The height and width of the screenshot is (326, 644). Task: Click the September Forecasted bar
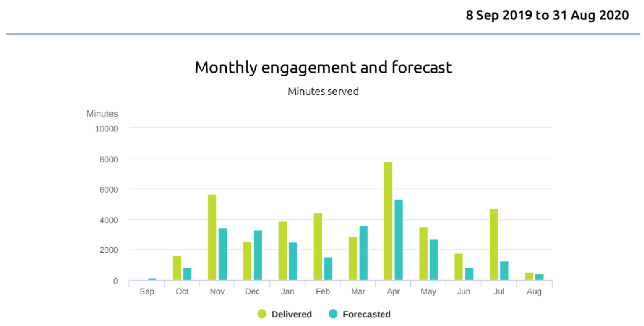click(152, 279)
